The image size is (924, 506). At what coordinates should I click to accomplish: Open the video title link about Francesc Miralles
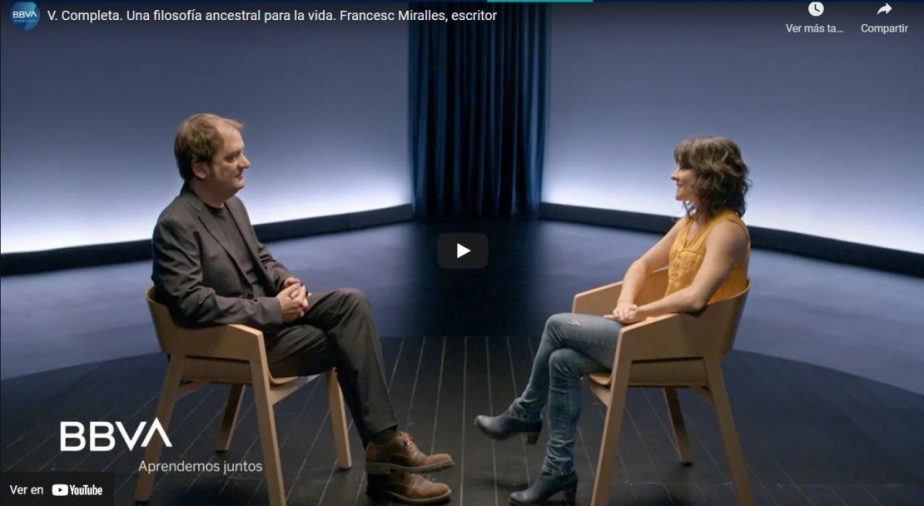(x=272, y=16)
